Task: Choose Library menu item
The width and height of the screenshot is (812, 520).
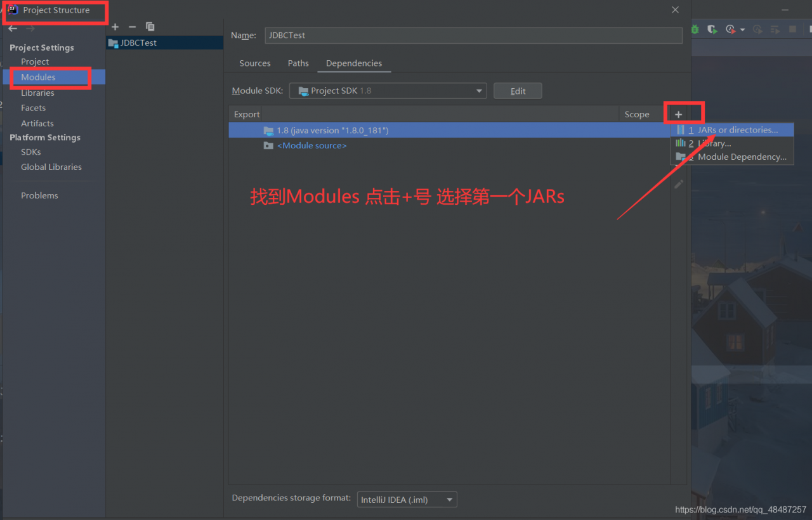Action: coord(732,143)
